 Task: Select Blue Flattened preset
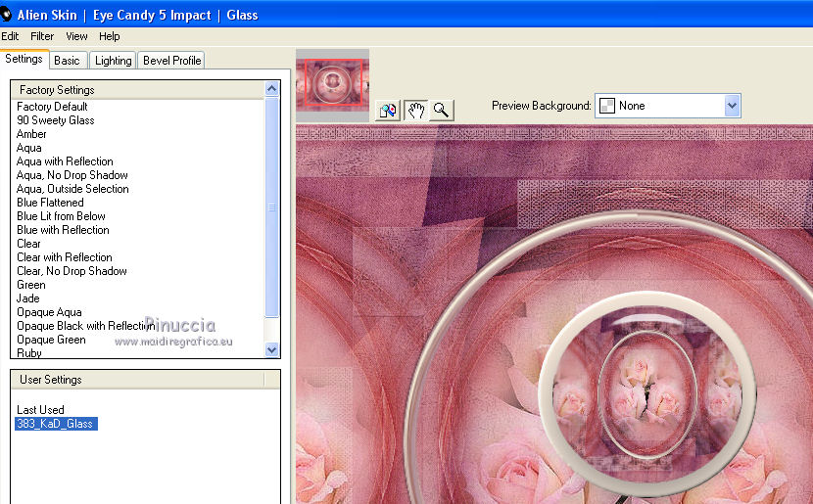50,203
